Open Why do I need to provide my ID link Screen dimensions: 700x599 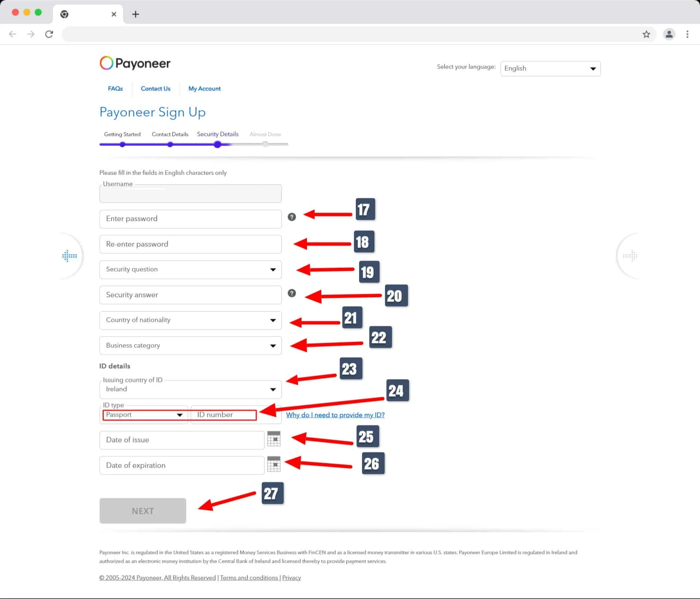(335, 415)
